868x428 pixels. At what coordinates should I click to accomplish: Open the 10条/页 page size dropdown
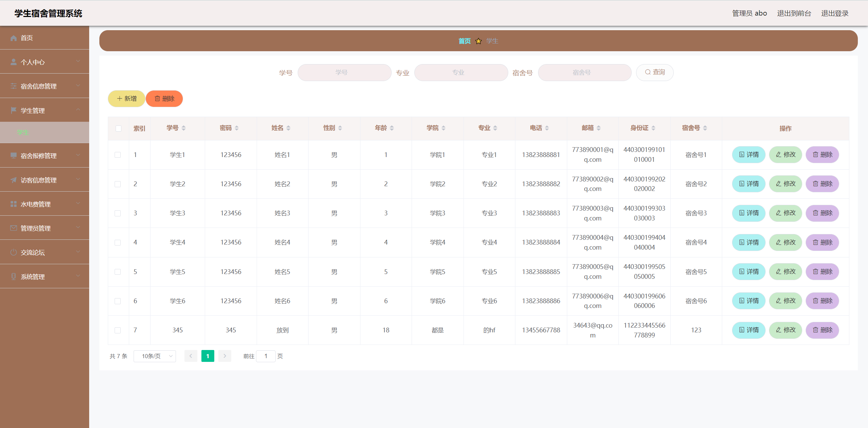155,356
